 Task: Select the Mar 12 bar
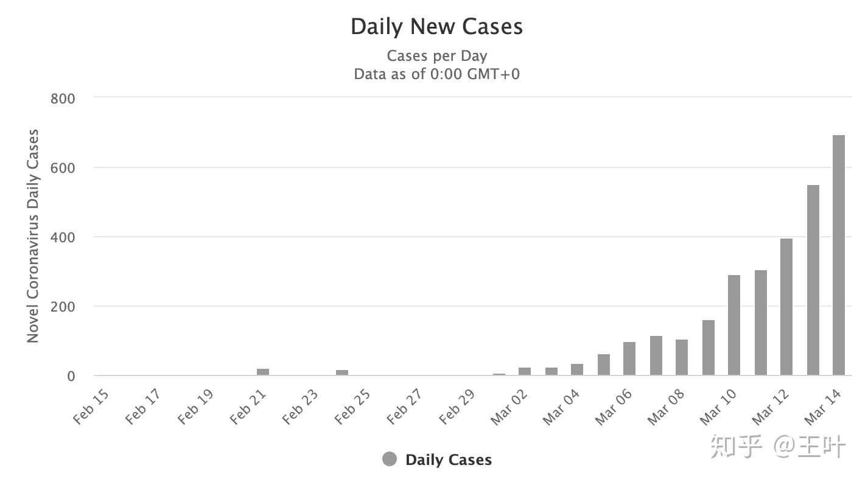[786, 307]
